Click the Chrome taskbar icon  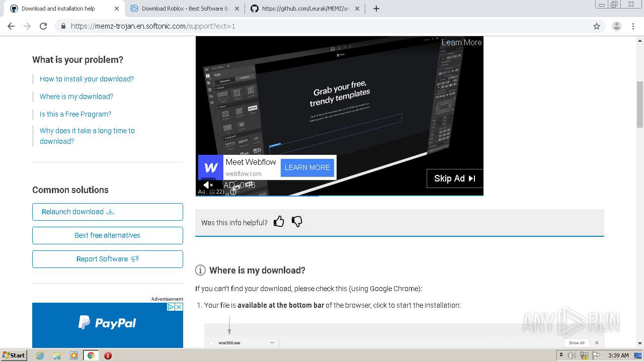pos(91,355)
